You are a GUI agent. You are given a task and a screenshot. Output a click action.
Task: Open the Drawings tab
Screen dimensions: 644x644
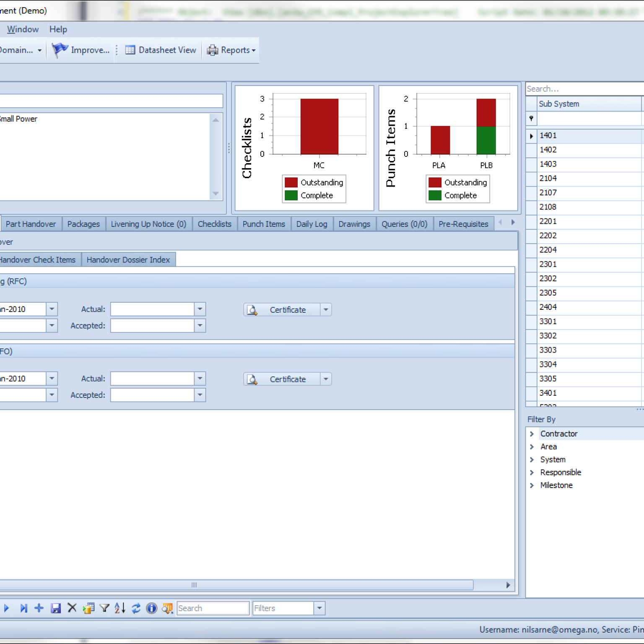click(x=354, y=224)
